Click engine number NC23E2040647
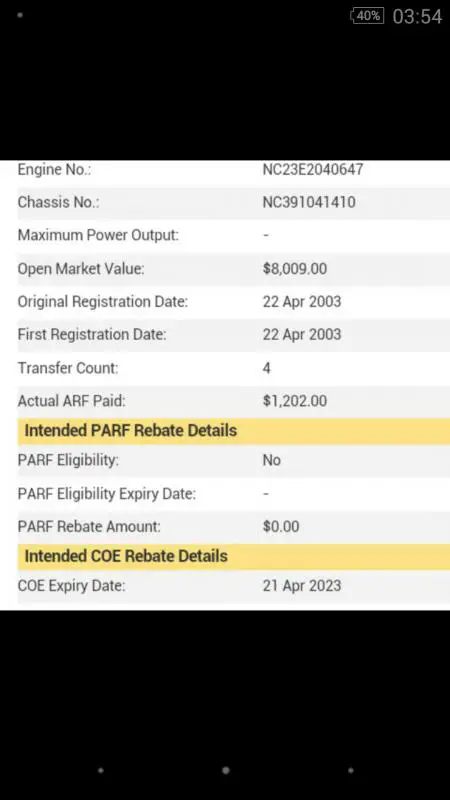The width and height of the screenshot is (450, 800). pyautogui.click(x=313, y=169)
